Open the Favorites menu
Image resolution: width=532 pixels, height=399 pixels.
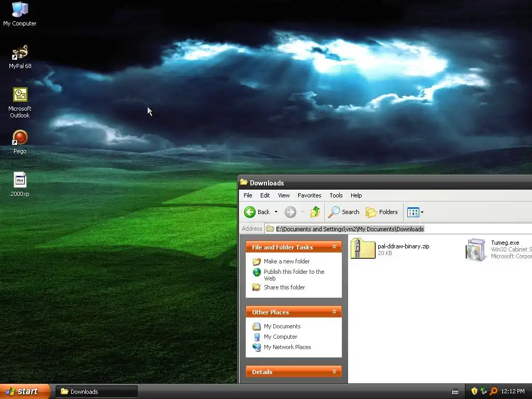point(310,195)
